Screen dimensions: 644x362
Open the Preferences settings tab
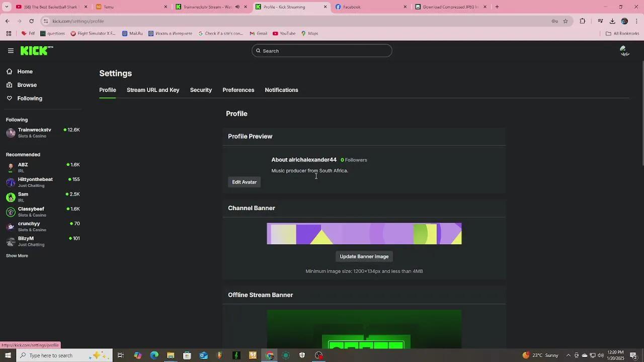[238, 90]
